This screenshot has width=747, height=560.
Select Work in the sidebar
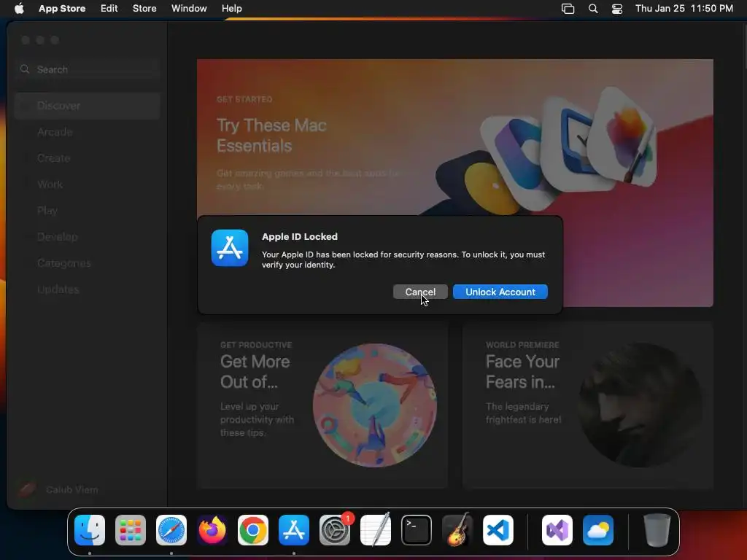(88, 184)
